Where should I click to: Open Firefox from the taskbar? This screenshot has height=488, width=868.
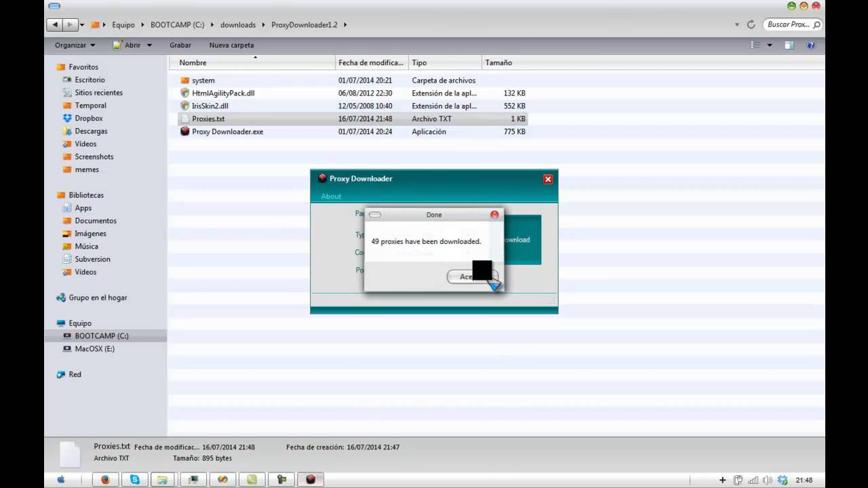(105, 479)
